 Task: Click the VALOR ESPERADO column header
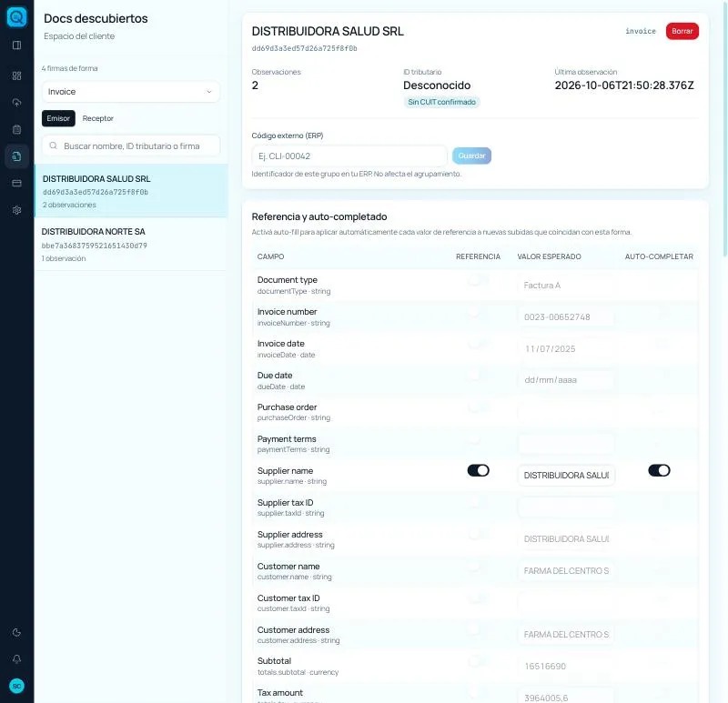(550, 256)
